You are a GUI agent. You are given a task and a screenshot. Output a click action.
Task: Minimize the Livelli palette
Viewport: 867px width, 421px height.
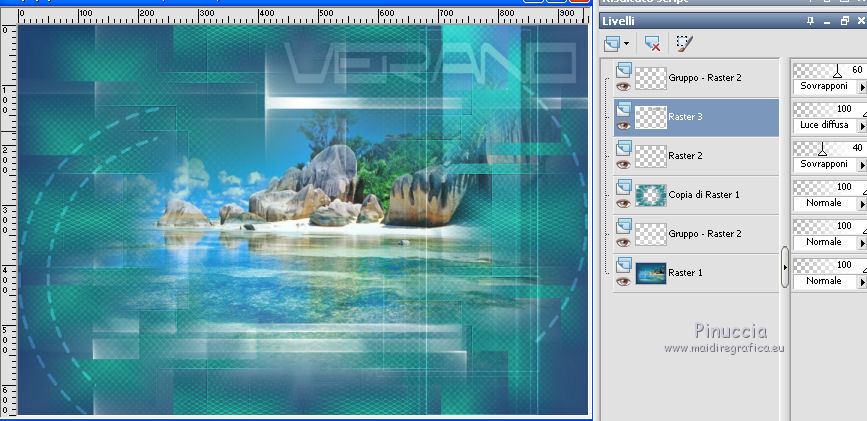click(827, 22)
